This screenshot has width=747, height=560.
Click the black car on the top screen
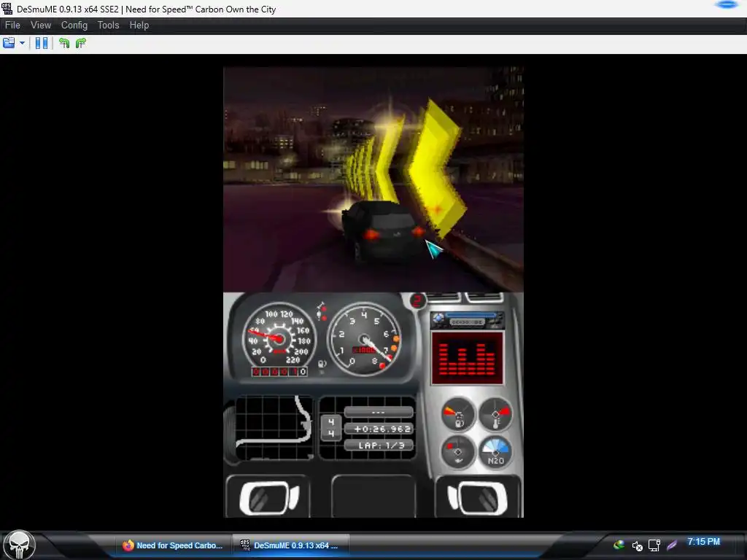(x=384, y=231)
